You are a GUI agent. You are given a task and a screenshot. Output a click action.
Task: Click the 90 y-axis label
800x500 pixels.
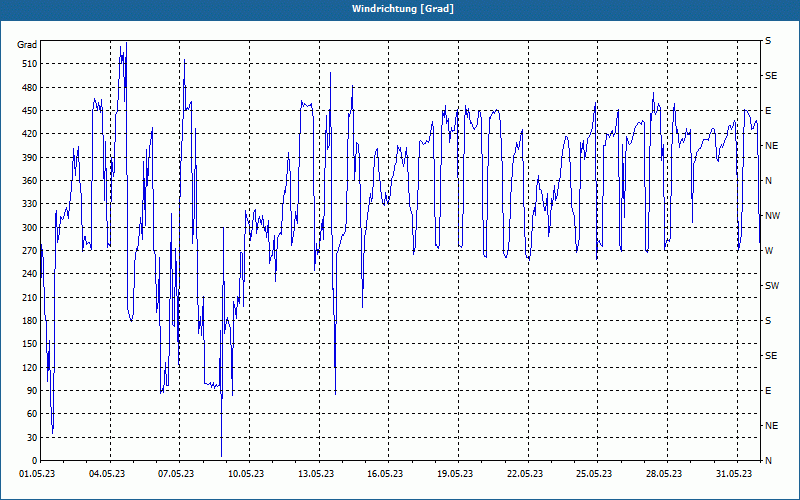[32, 391]
